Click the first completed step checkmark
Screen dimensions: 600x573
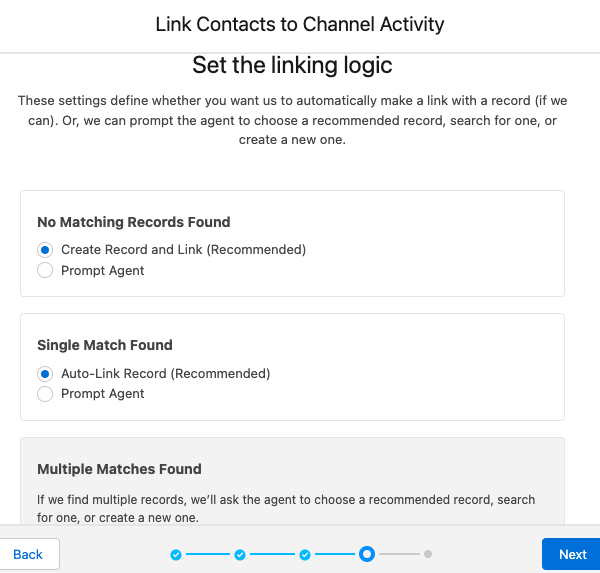176,554
